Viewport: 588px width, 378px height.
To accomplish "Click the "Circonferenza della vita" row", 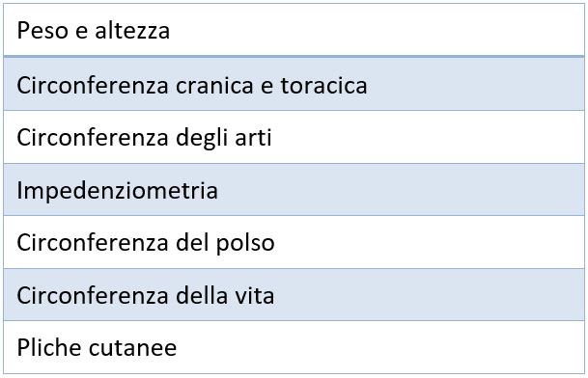I will [294, 294].
